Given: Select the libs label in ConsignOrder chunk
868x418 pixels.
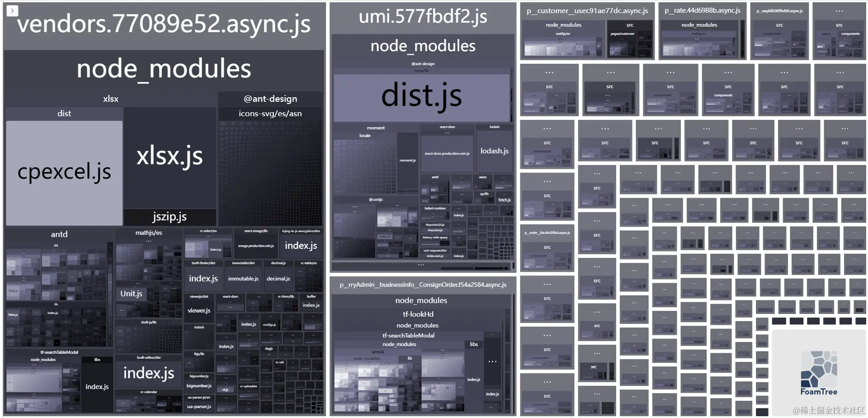Looking at the screenshot, I should [x=474, y=344].
